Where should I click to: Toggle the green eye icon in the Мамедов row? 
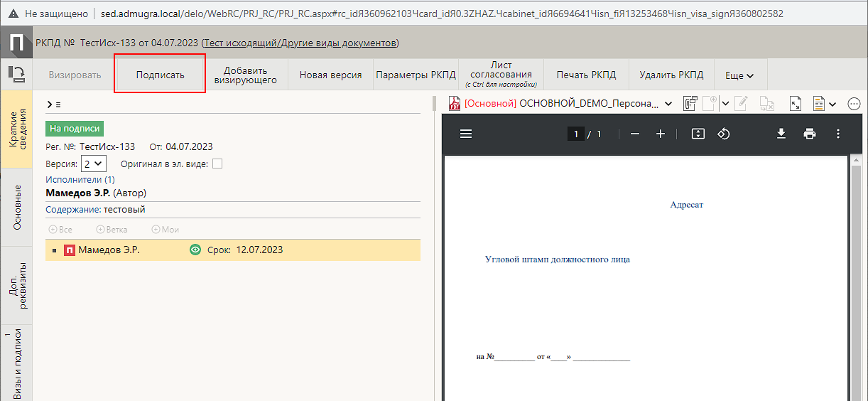195,250
